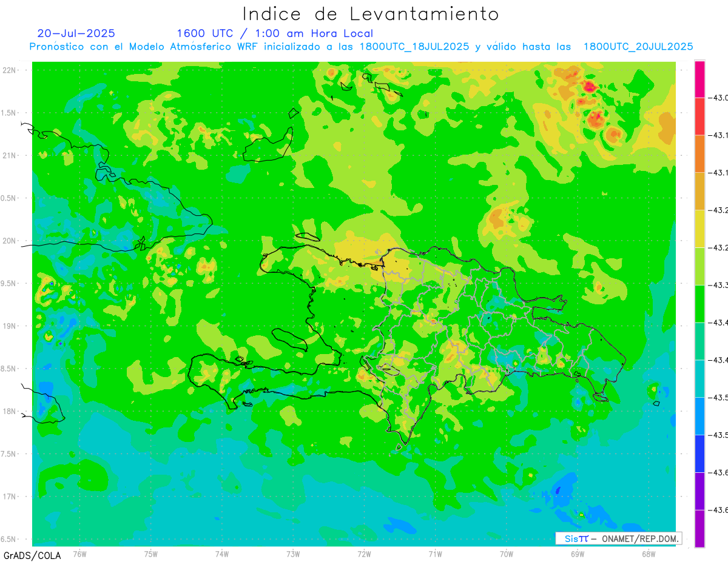The image size is (728, 562).
Task: Click the '69W' longitude label
Action: [x=578, y=554]
